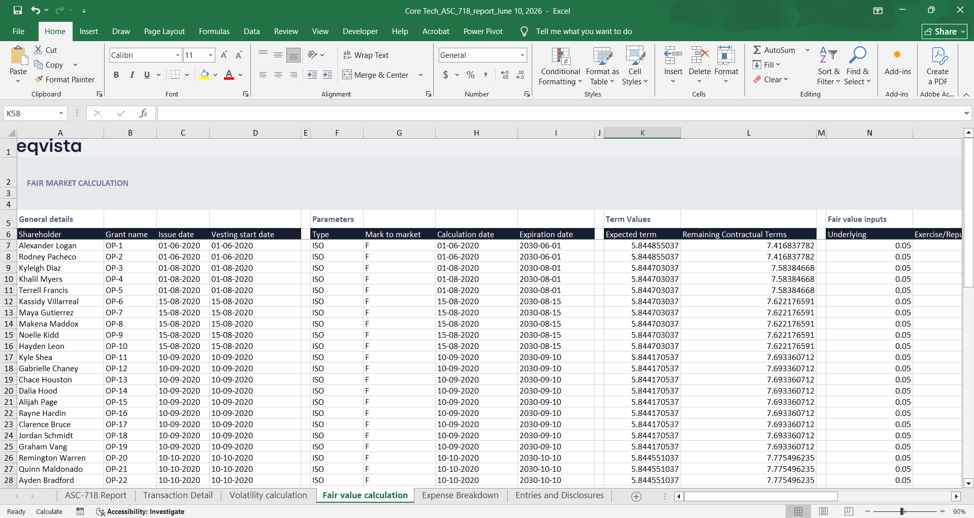This screenshot has height=518, width=974.
Task: Click the Undo arrow icon
Action: coord(36,11)
